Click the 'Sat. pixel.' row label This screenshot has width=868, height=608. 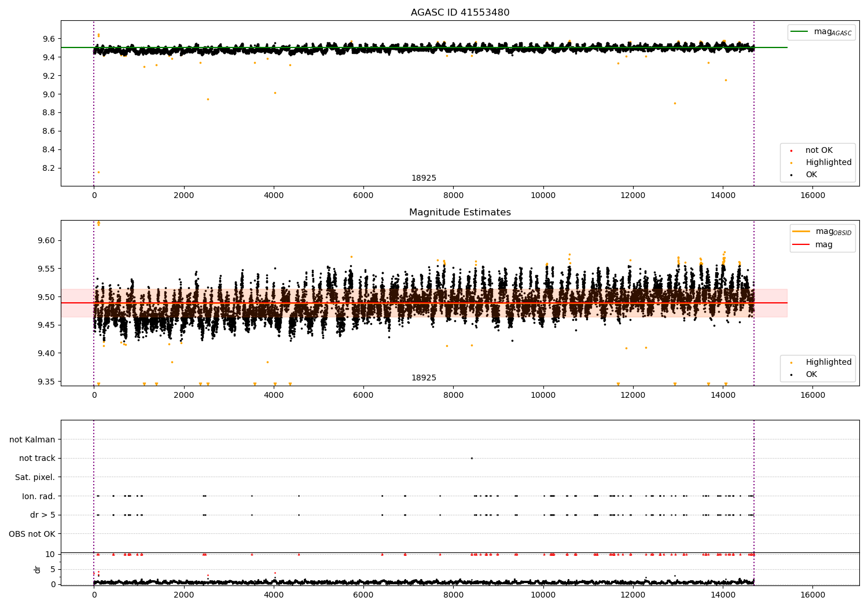(x=35, y=478)
